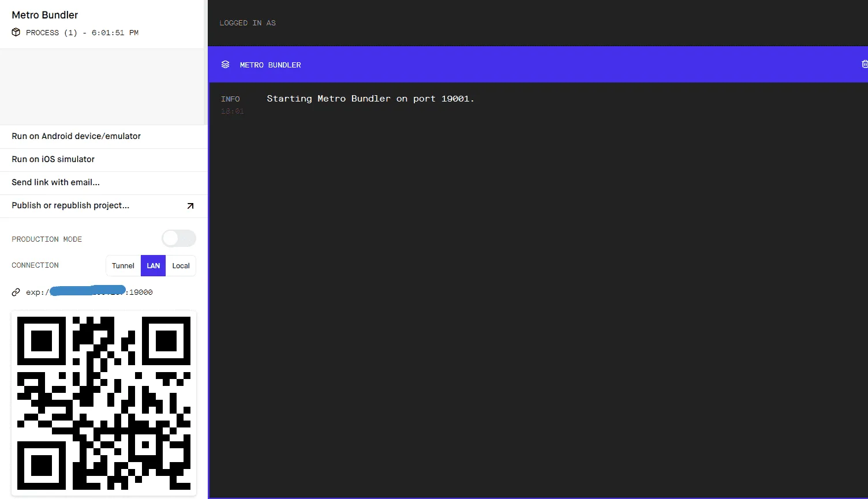
Task: Click the INFO label on the log entry
Action: coord(230,99)
